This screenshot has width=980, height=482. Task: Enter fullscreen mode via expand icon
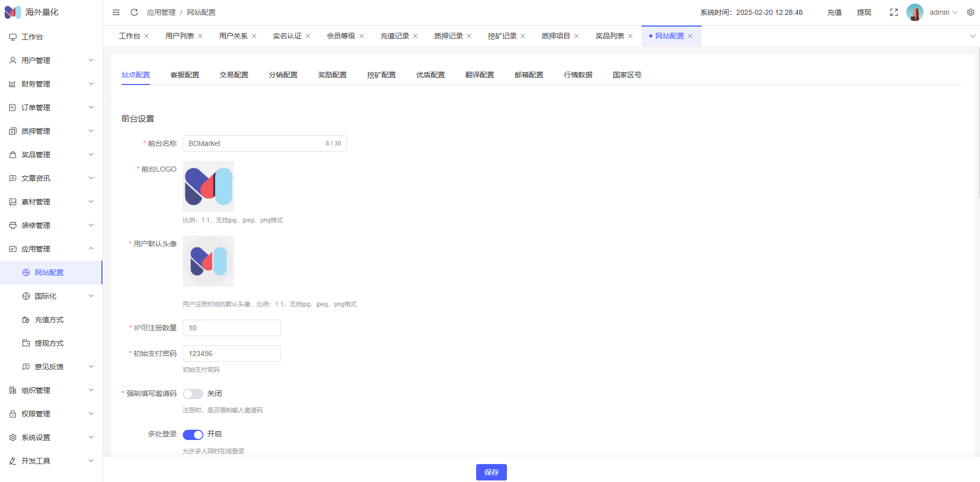[x=893, y=12]
